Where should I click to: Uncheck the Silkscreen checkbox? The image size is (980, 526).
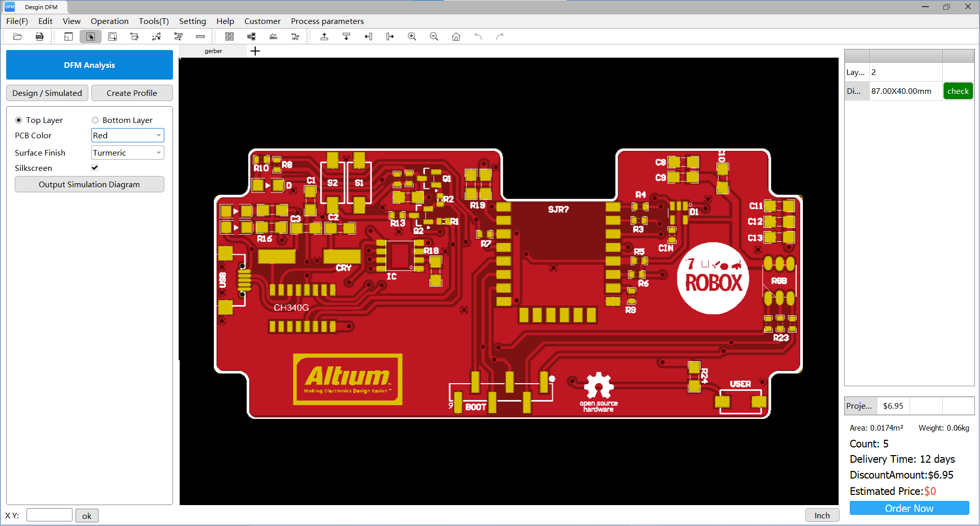click(94, 167)
